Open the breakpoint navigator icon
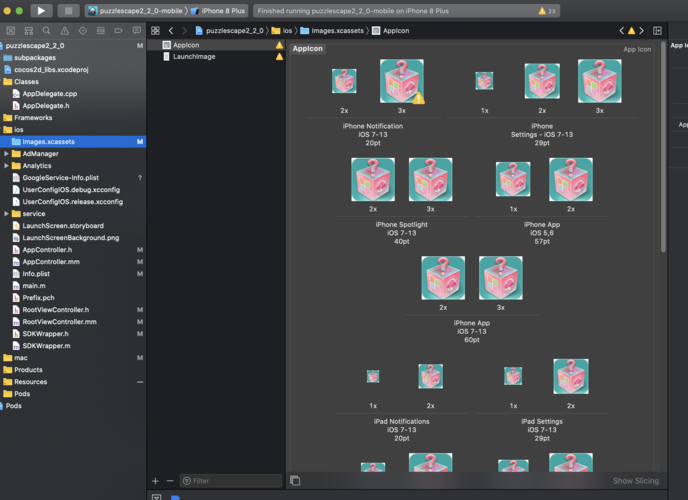Viewport: 688px width, 500px height. coord(118,30)
